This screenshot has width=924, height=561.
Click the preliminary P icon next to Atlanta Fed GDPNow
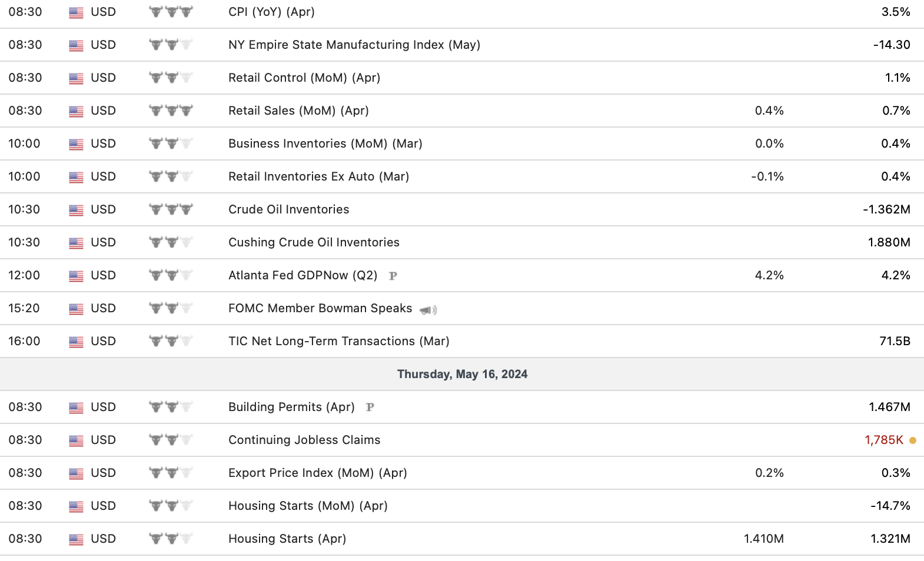(x=393, y=276)
